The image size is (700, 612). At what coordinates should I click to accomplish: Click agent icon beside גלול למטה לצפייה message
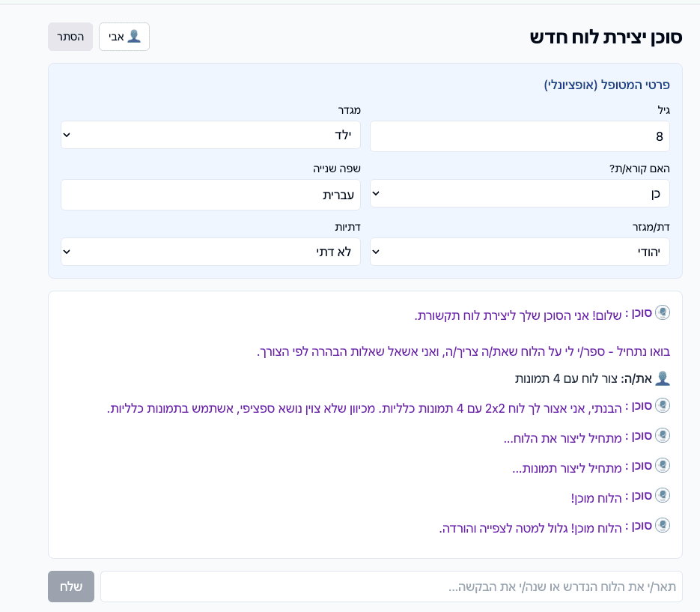pos(663,525)
